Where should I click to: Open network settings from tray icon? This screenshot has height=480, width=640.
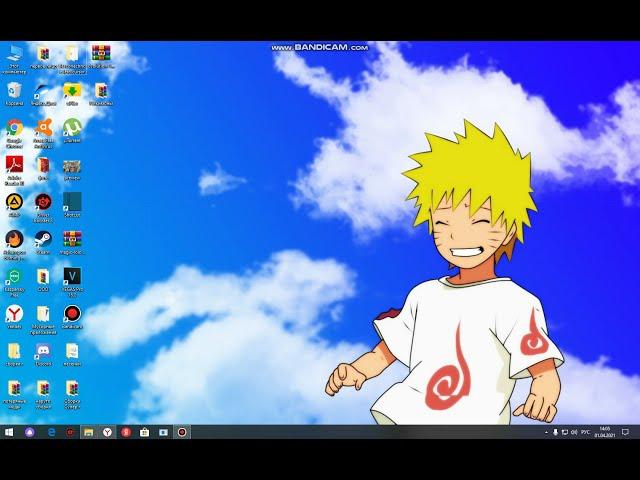(x=565, y=432)
